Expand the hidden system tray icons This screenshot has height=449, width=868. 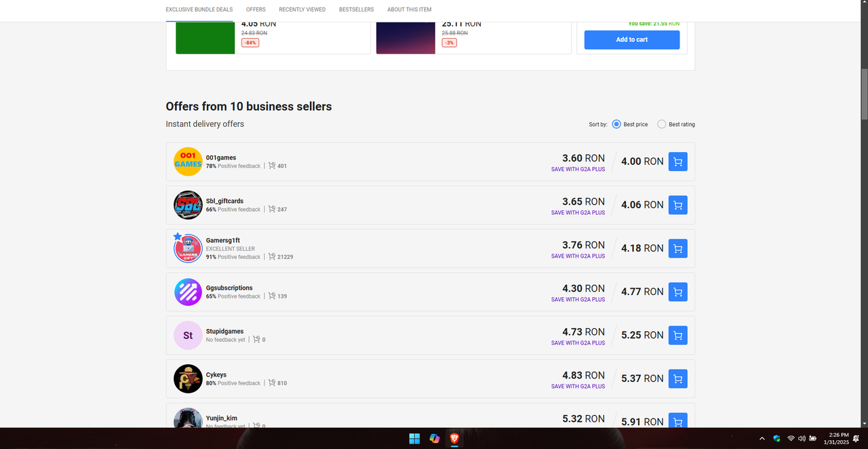[x=762, y=439]
